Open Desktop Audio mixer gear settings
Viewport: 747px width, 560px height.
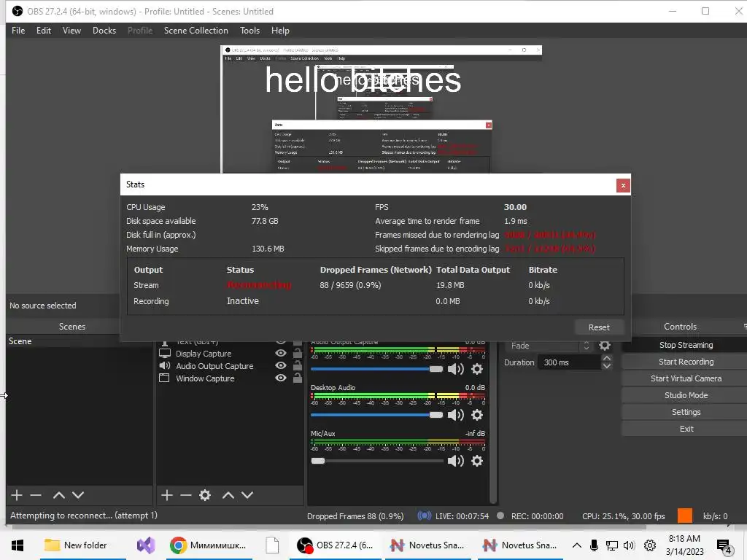(x=477, y=415)
